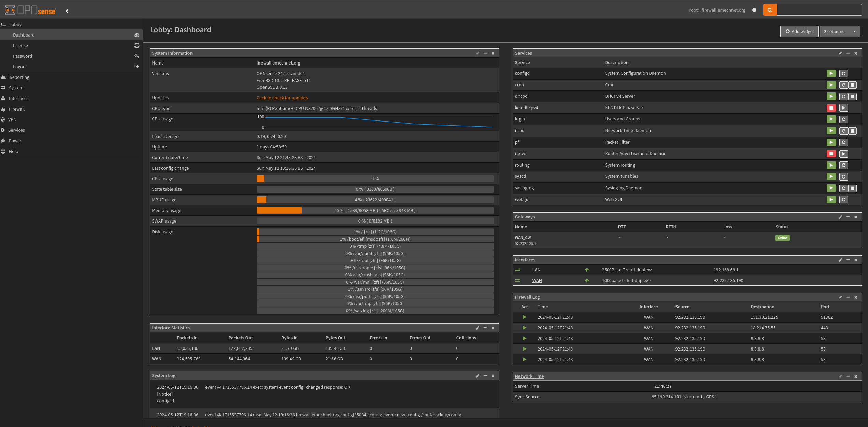Expand the Firewall menu in sidebar
This screenshot has width=868, height=427.
click(x=17, y=109)
